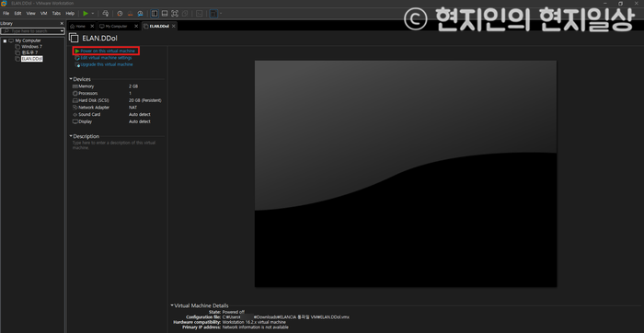Screen dimensions: 644x333
Task: Click the configuration file path text
Action: tap(286, 317)
